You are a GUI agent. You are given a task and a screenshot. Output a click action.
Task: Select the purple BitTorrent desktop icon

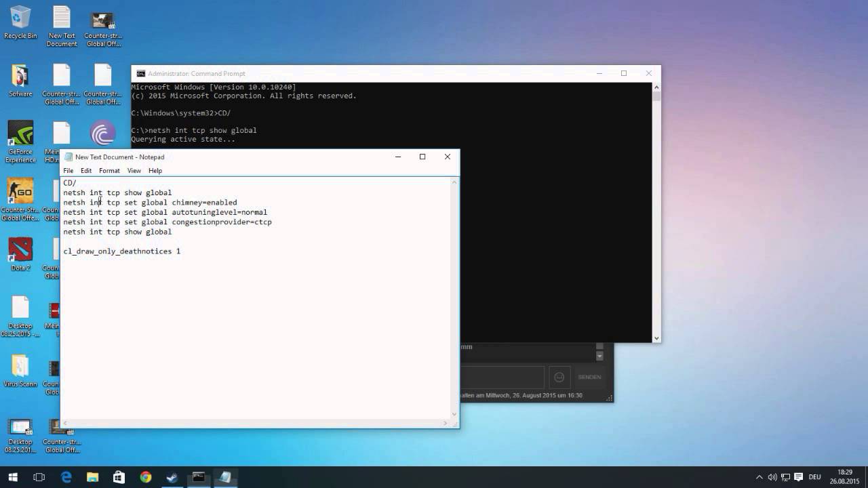click(x=103, y=134)
